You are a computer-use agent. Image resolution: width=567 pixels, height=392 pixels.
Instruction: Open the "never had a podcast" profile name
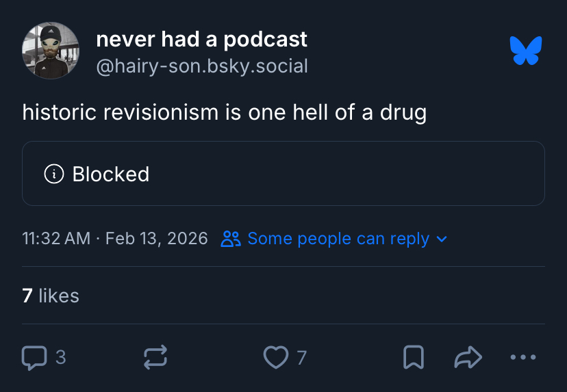tap(201, 40)
